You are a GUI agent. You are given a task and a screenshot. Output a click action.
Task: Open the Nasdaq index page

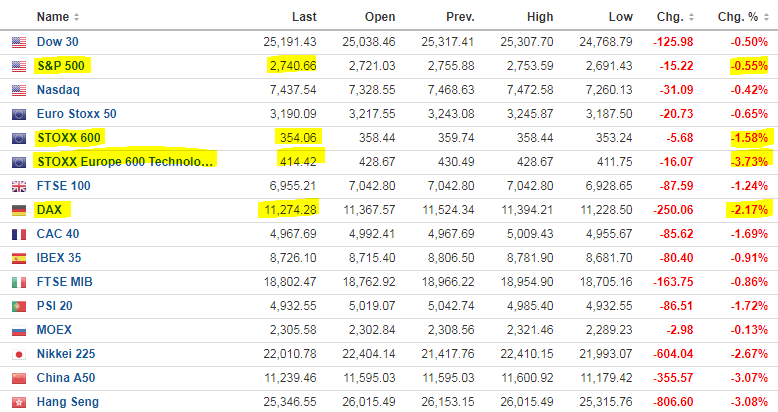59,90
